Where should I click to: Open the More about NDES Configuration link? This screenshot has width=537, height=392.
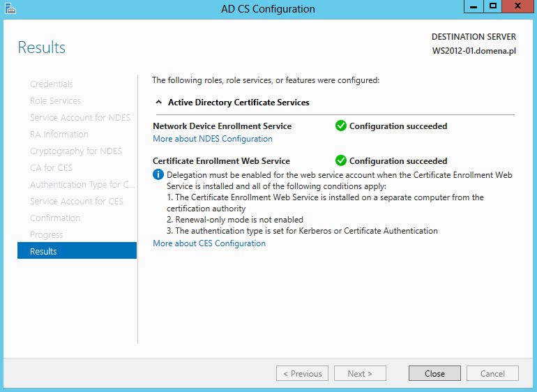[x=213, y=139]
